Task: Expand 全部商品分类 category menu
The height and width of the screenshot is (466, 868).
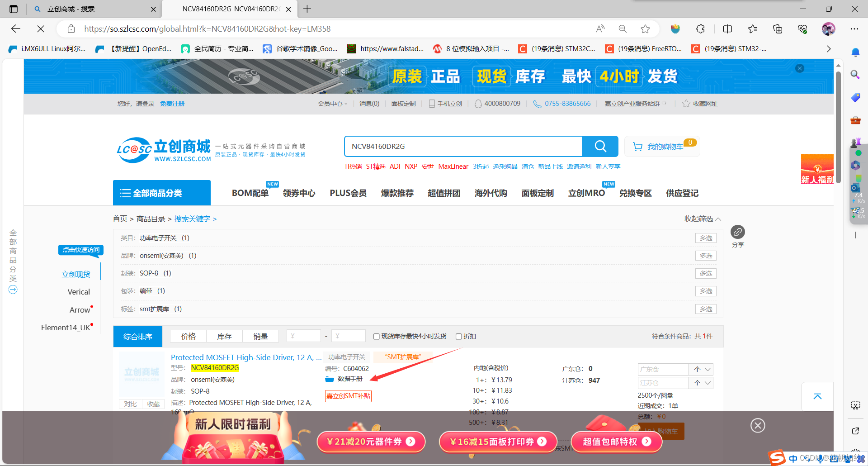Action: click(x=162, y=193)
